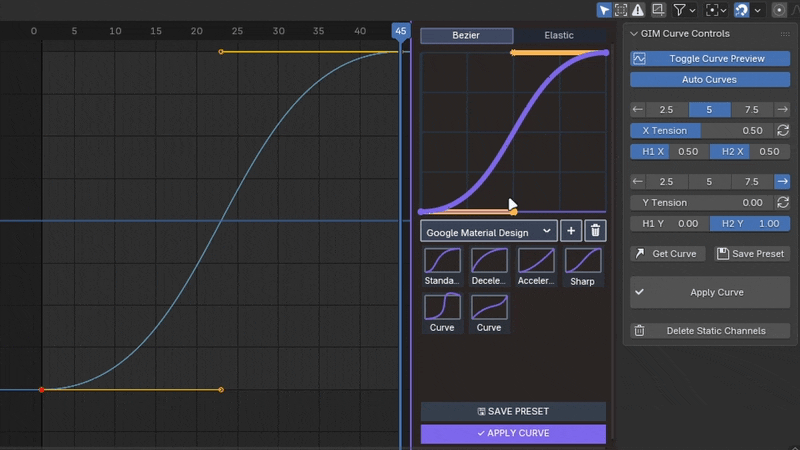Image resolution: width=800 pixels, height=450 pixels.
Task: Open the pivot point dropdown arrow
Action: click(723, 10)
